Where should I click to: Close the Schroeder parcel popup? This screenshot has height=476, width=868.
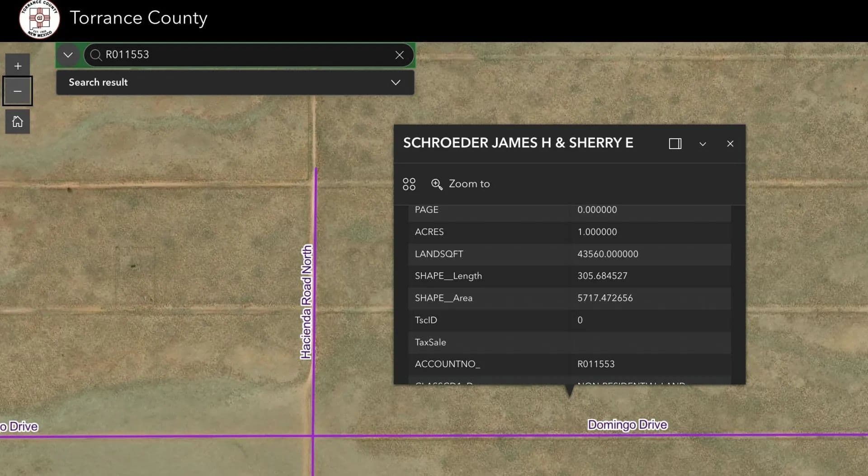730,144
